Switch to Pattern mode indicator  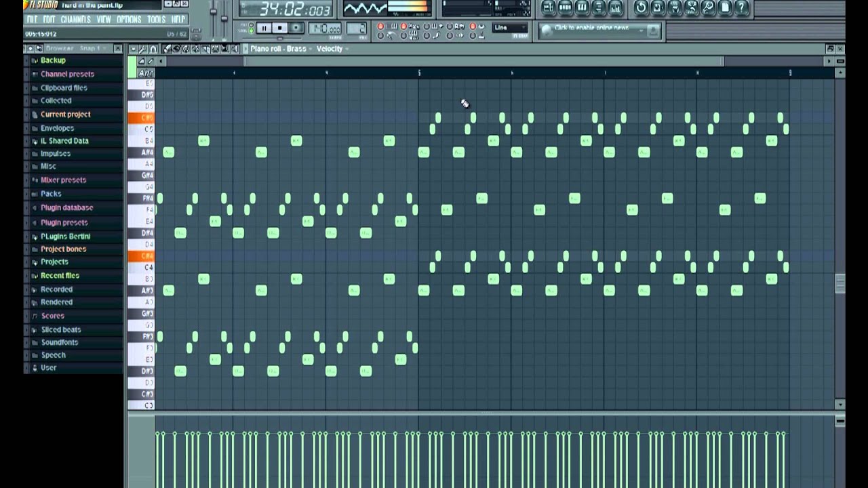coord(251,24)
